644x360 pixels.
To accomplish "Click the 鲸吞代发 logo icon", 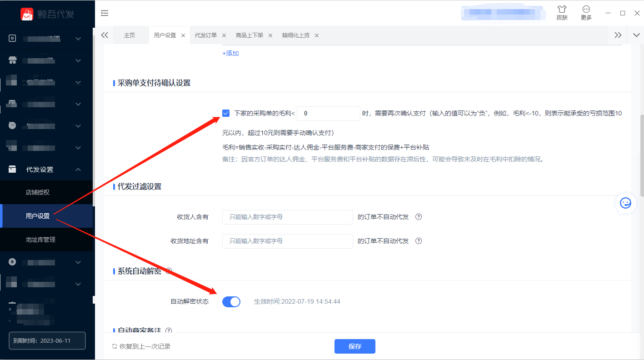I will [27, 14].
